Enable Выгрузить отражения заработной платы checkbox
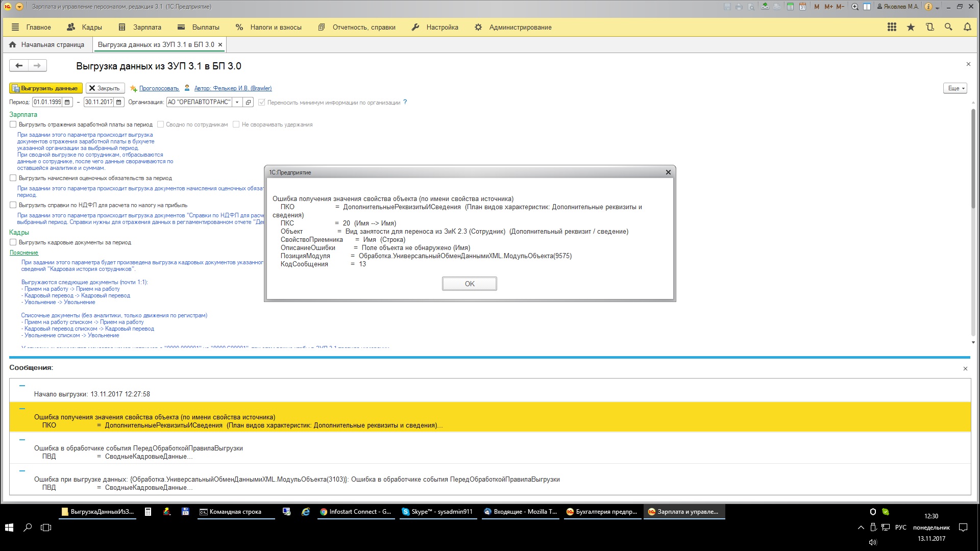This screenshot has height=551, width=980. click(x=13, y=124)
